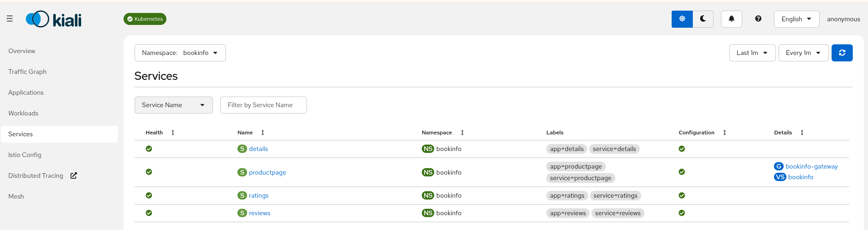Sort by Configuration column
The height and width of the screenshot is (230, 868).
pos(725,133)
